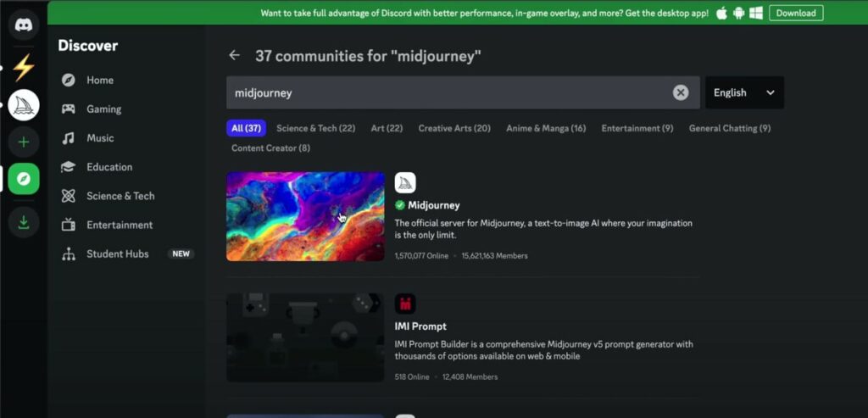
Task: Click the NEW badge by Student Hubs
Action: pos(181,254)
